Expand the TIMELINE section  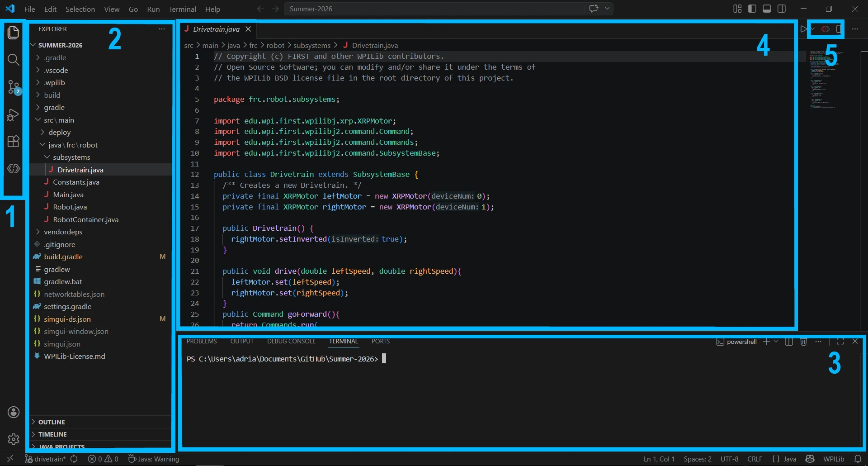coord(100,434)
